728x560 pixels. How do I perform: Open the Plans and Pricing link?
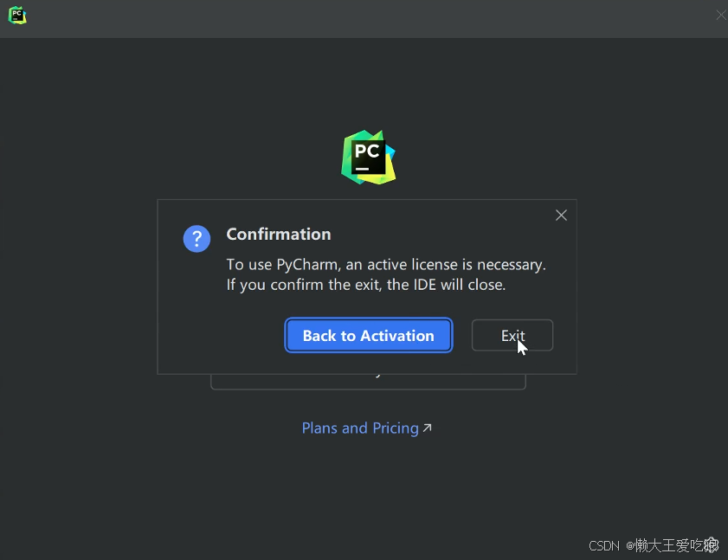(x=366, y=428)
